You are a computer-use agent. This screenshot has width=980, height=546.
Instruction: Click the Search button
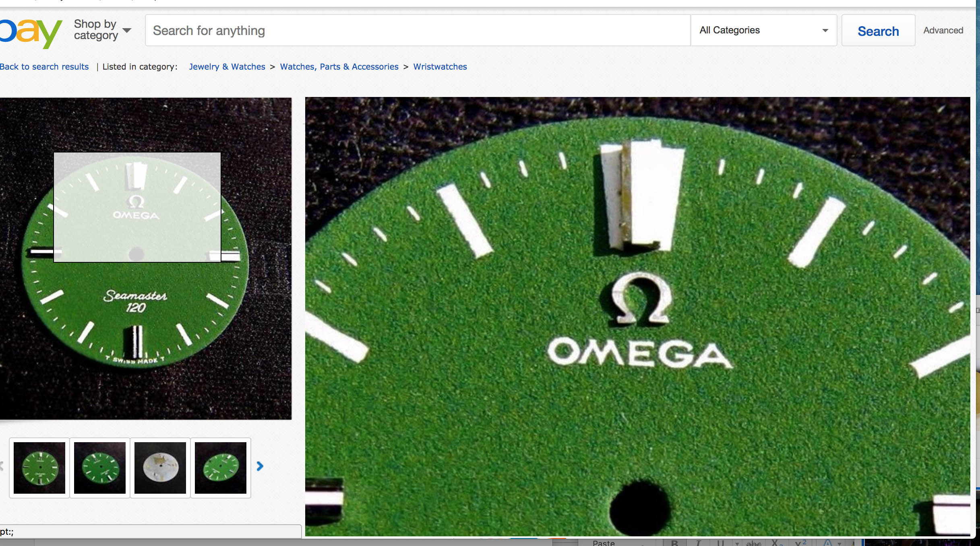click(x=878, y=31)
